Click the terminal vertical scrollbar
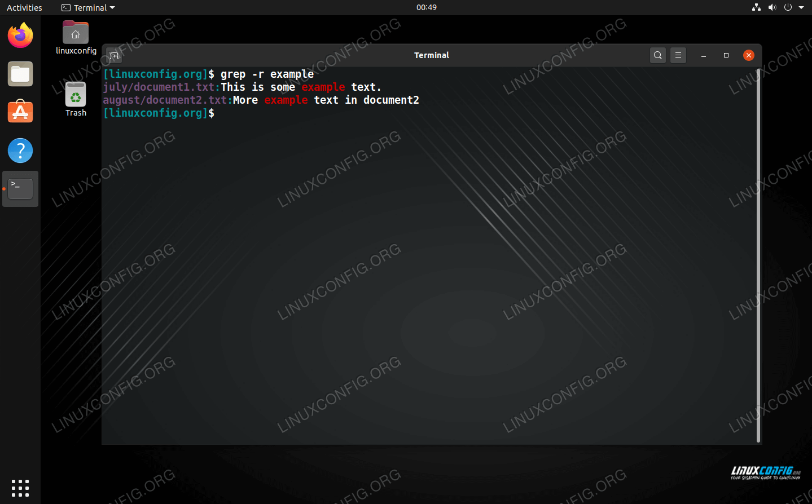This screenshot has height=504, width=812. coord(758,255)
